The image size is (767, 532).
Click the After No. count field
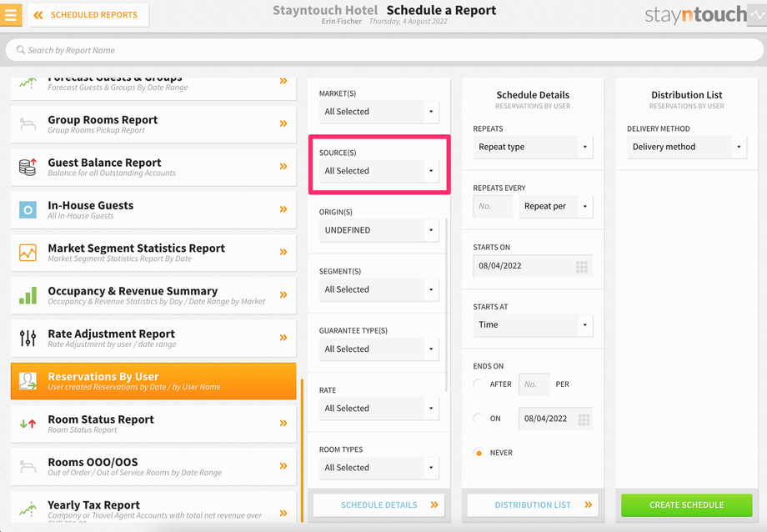(534, 384)
